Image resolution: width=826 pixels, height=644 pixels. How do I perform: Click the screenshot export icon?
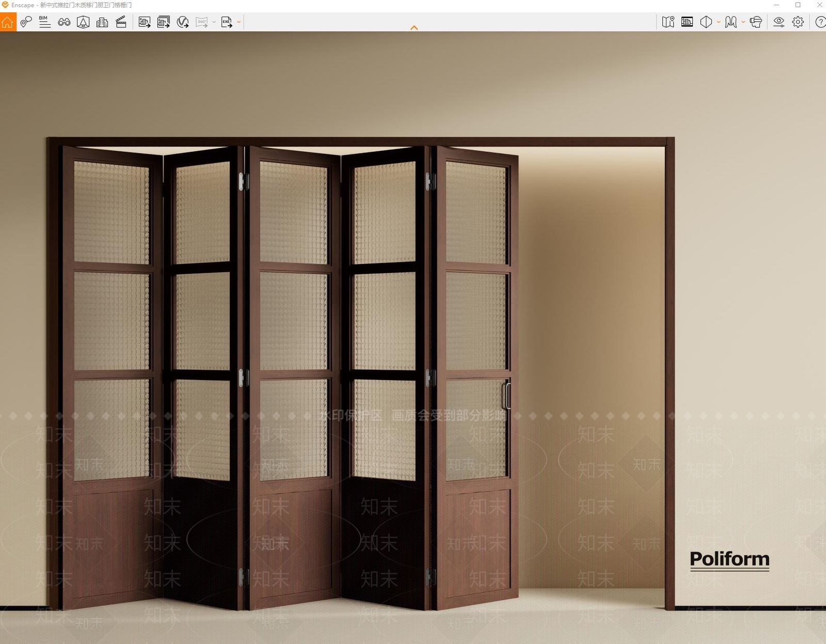click(x=145, y=22)
